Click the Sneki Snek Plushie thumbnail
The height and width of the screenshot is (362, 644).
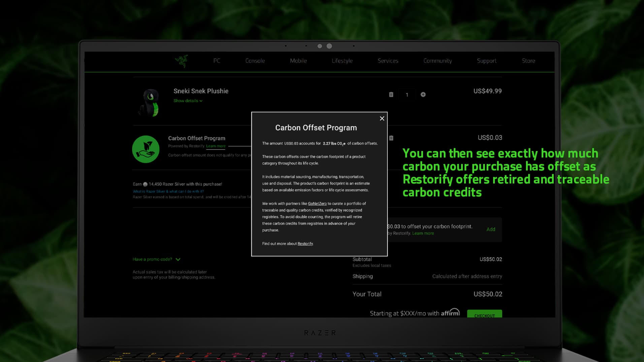(149, 103)
